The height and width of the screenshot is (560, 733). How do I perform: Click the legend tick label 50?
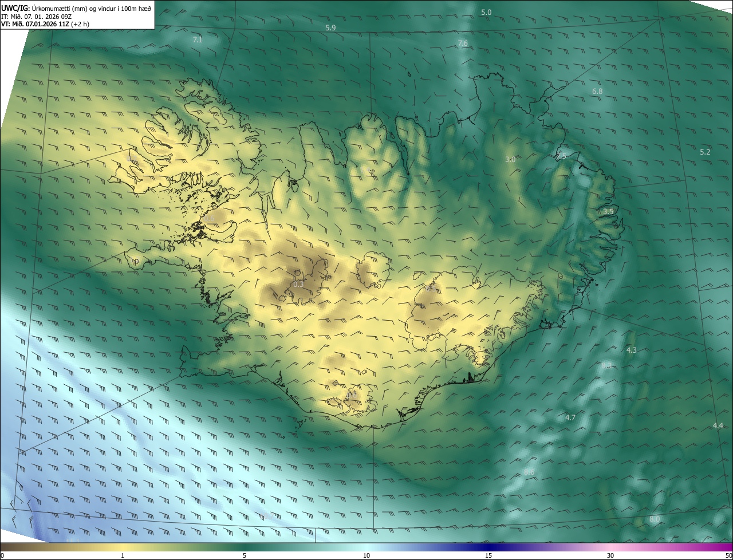point(728,555)
